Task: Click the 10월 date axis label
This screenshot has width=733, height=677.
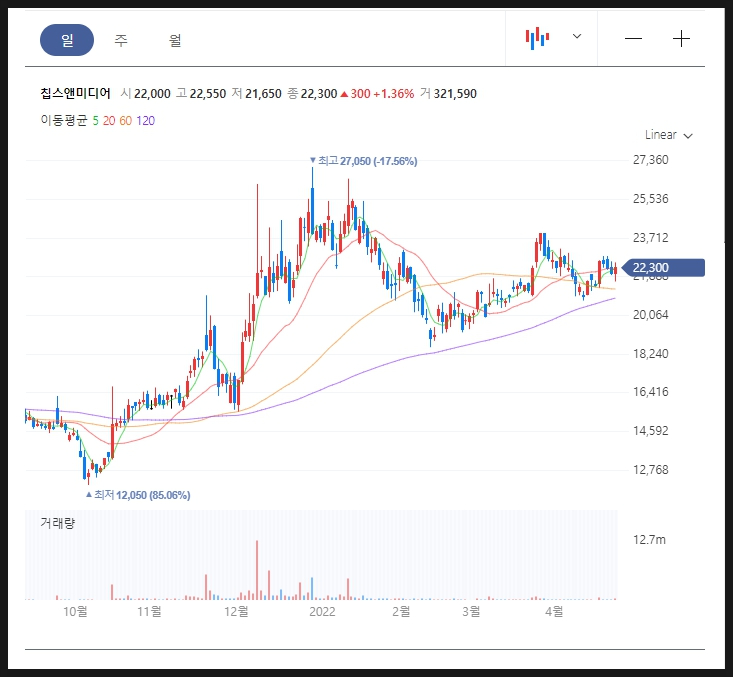Action: pyautogui.click(x=75, y=611)
